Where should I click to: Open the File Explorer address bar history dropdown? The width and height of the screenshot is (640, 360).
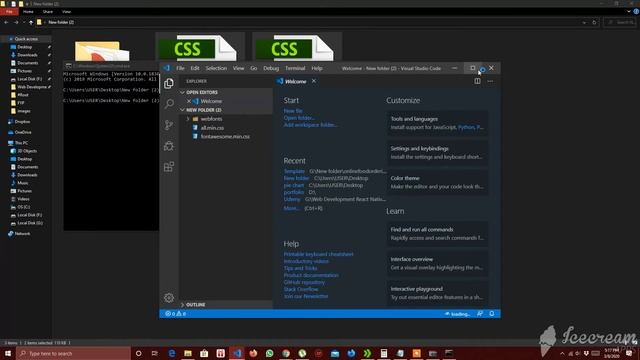tap(584, 22)
